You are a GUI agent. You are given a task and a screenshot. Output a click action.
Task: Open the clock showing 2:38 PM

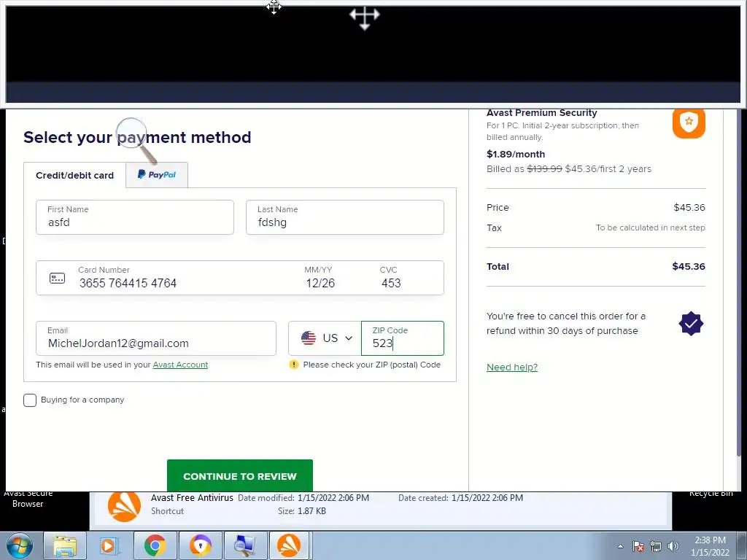pyautogui.click(x=710, y=540)
